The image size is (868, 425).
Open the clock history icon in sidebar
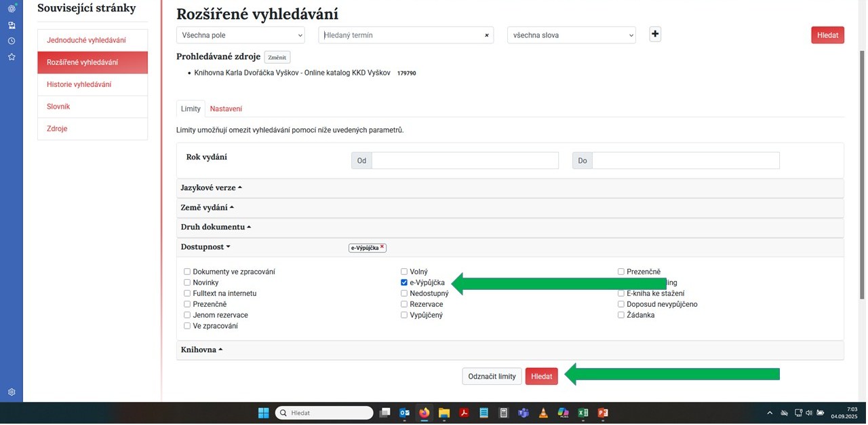tap(12, 41)
